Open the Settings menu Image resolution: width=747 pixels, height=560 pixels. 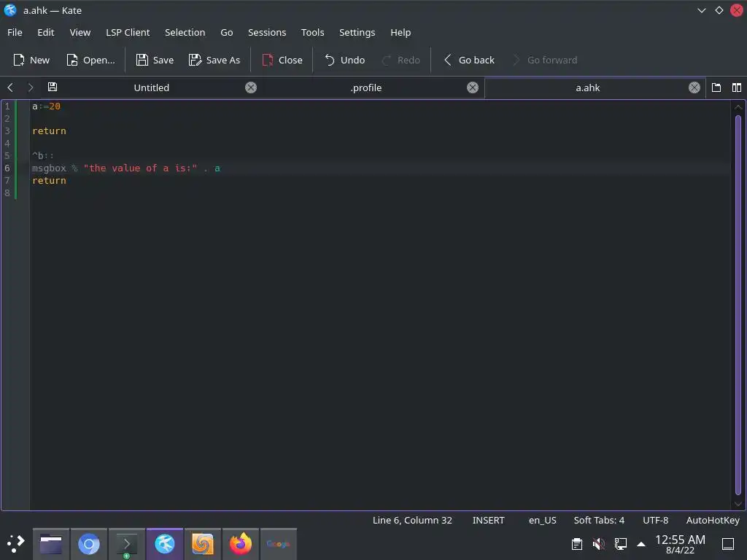pos(357,32)
